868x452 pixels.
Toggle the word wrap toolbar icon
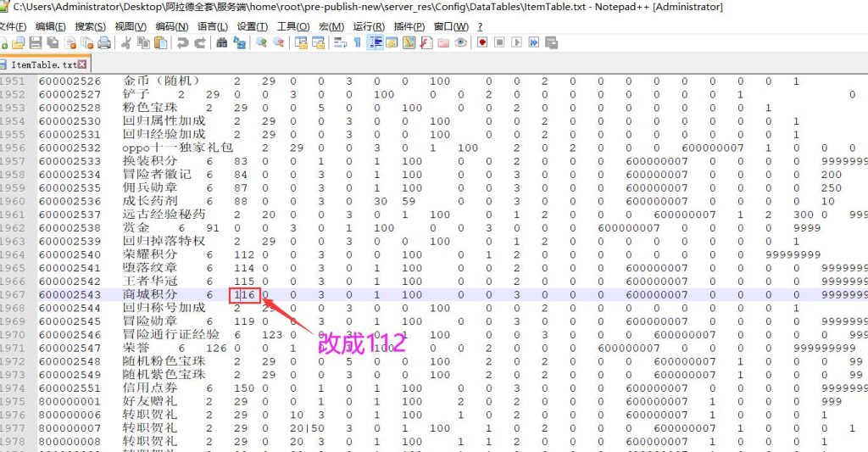coord(341,42)
